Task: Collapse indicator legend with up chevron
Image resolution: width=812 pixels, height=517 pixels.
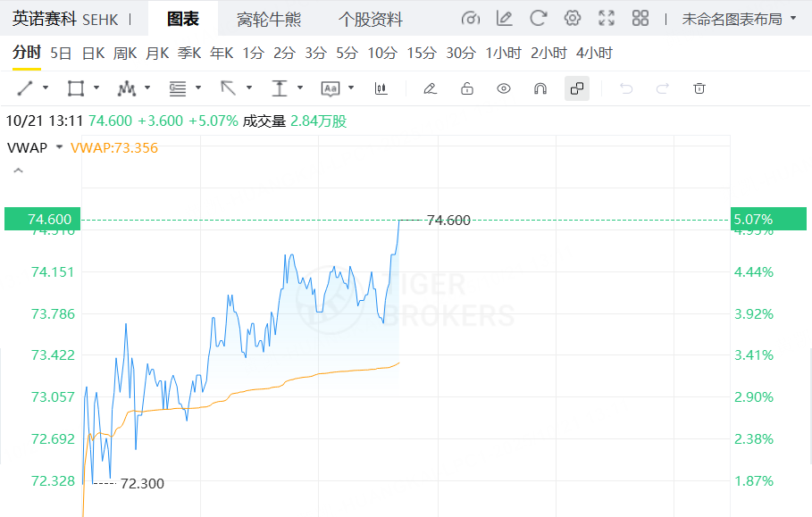Action: pyautogui.click(x=18, y=171)
